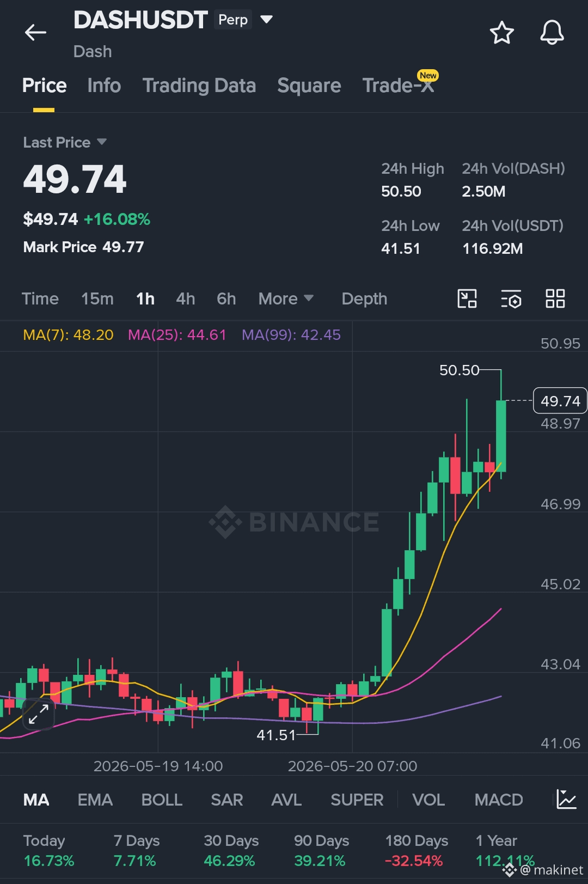588x884 pixels.
Task: Toggle the AVL indicator
Action: click(286, 800)
